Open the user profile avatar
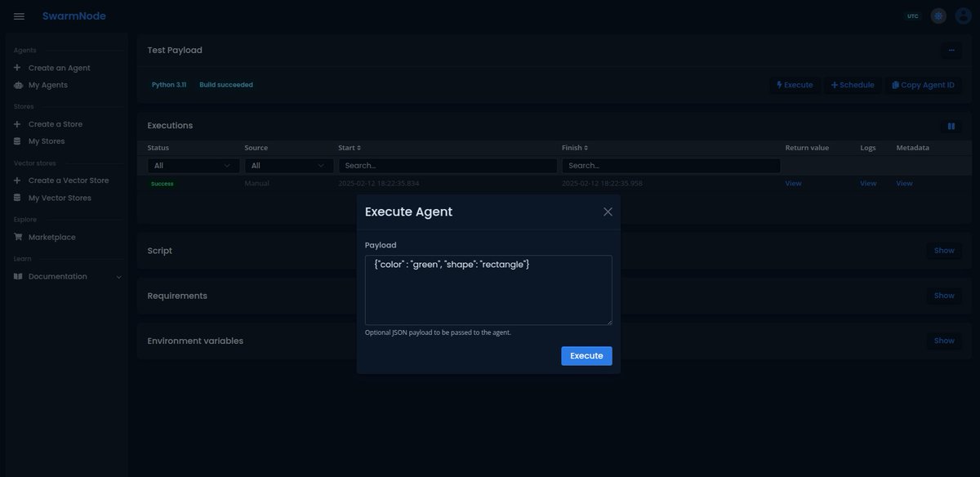Image resolution: width=980 pixels, height=477 pixels. (964, 16)
